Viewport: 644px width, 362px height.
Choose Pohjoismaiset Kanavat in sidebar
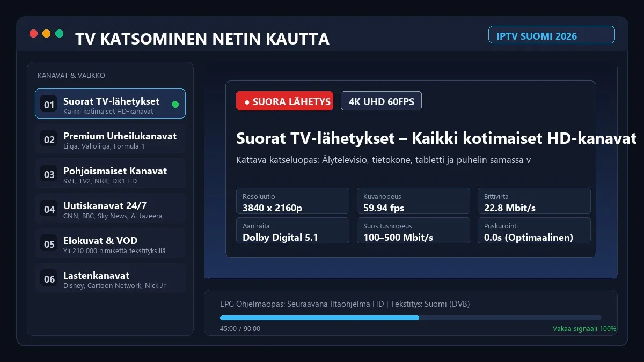point(110,173)
